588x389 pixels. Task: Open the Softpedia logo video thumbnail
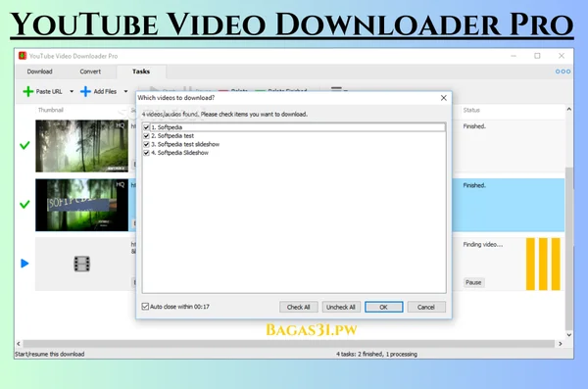(81, 205)
